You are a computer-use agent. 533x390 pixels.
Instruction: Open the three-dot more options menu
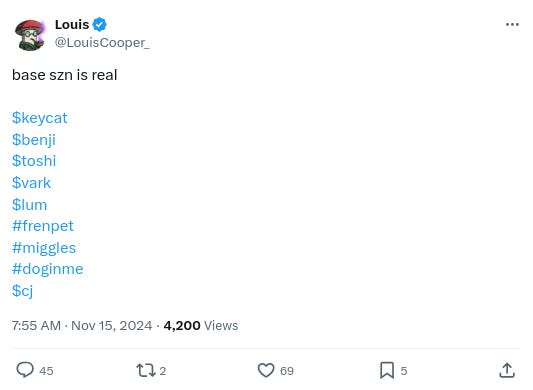click(512, 24)
